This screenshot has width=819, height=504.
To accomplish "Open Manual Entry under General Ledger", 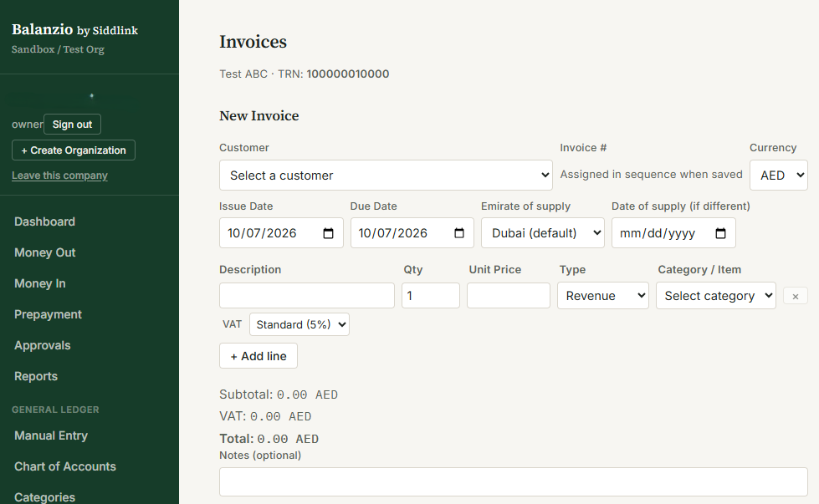I will point(51,435).
